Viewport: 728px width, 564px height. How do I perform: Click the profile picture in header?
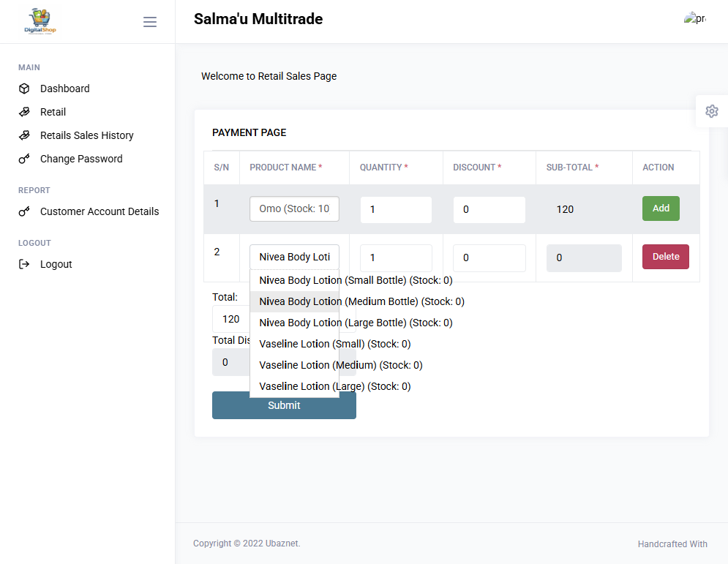pyautogui.click(x=695, y=18)
